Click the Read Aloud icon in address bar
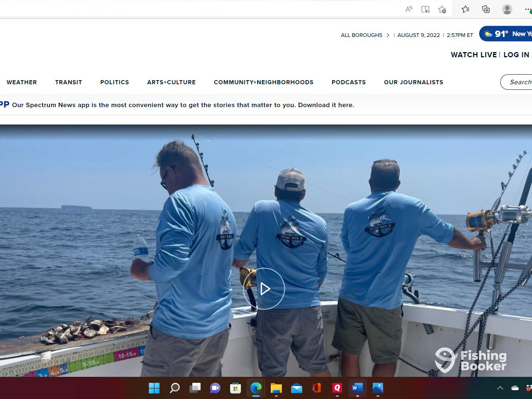The image size is (532, 399). pos(409,9)
